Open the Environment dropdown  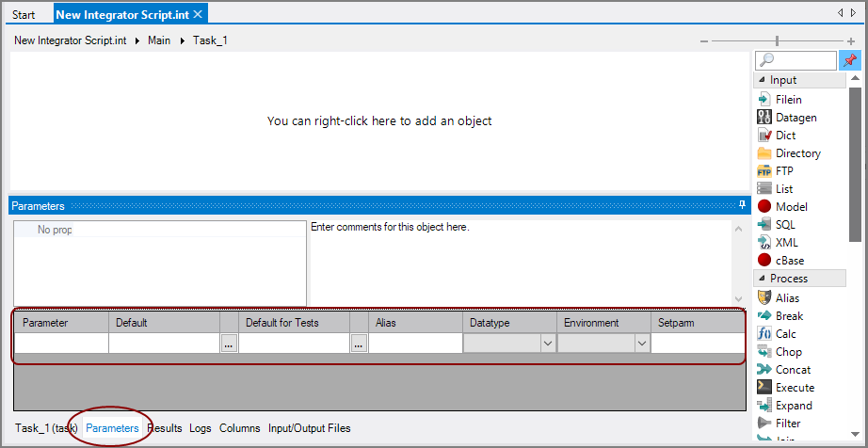click(642, 344)
